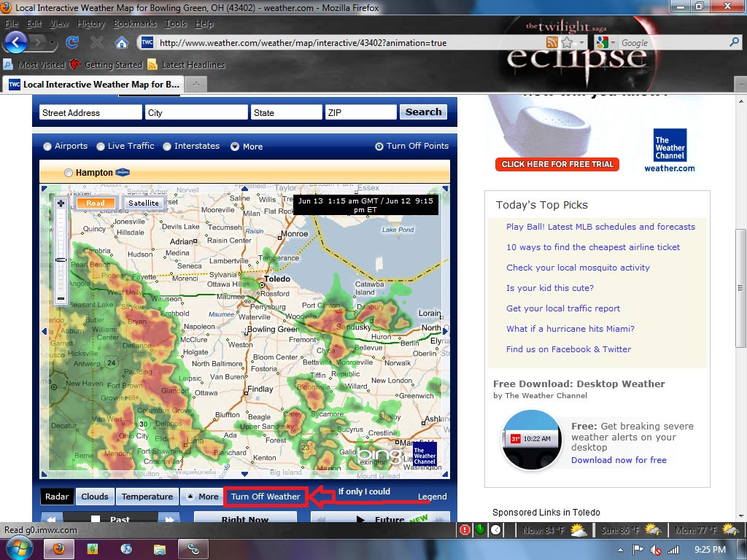Zoom in the map with plus button
The width and height of the screenshot is (747, 560).
pos(61,203)
